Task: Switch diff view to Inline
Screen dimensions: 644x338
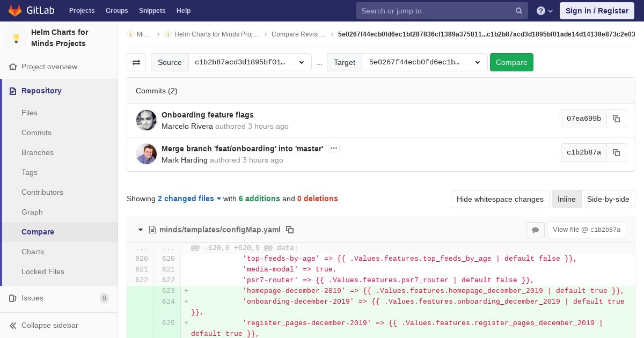Action: (566, 199)
